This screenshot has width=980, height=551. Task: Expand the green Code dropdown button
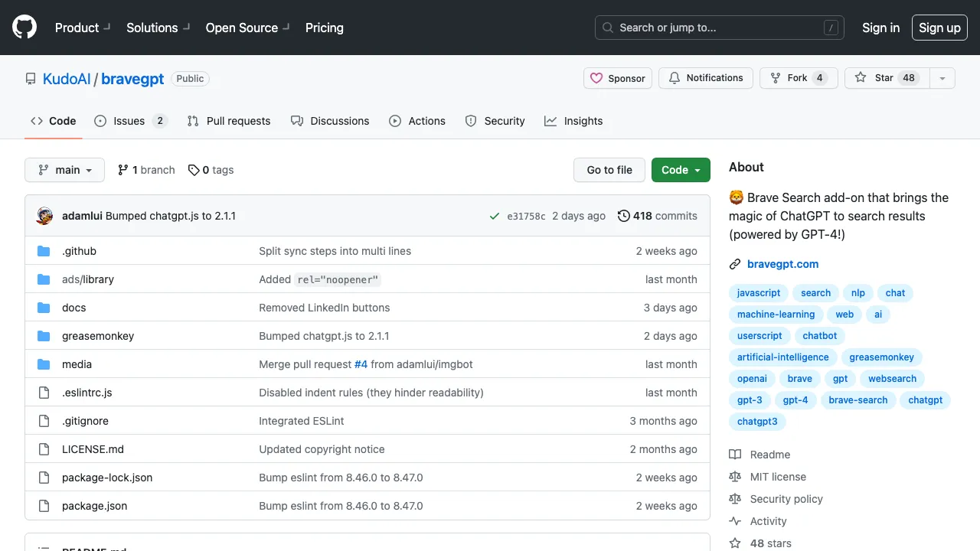click(x=681, y=170)
